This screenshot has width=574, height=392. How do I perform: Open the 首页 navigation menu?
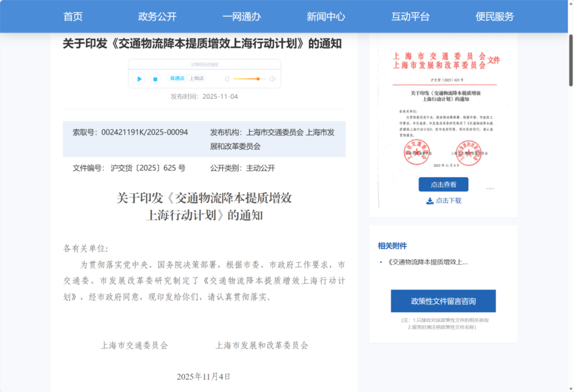pyautogui.click(x=72, y=16)
